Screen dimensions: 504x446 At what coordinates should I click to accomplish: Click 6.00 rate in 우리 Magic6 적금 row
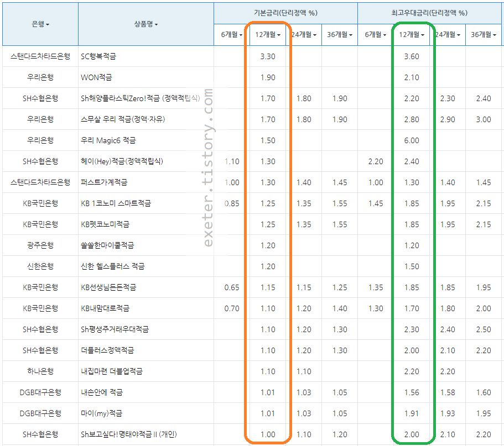pyautogui.click(x=412, y=140)
